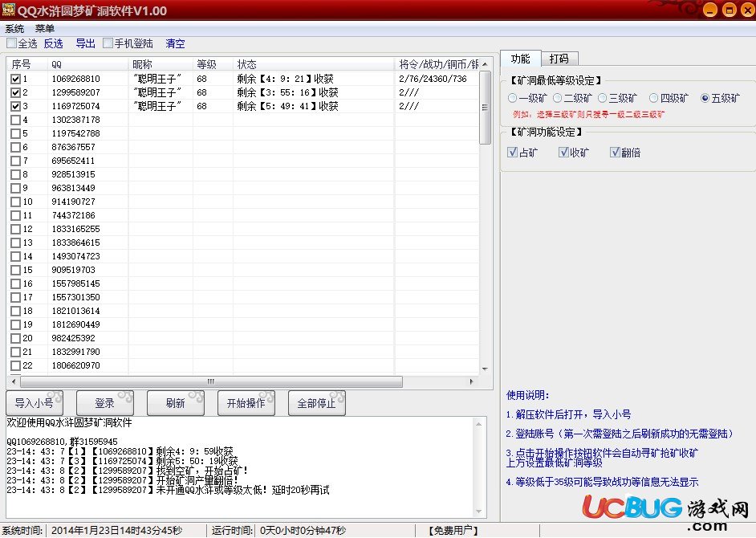Check row 22 checkbox for QQ 1806620970
This screenshot has width=756, height=538.
click(x=15, y=365)
